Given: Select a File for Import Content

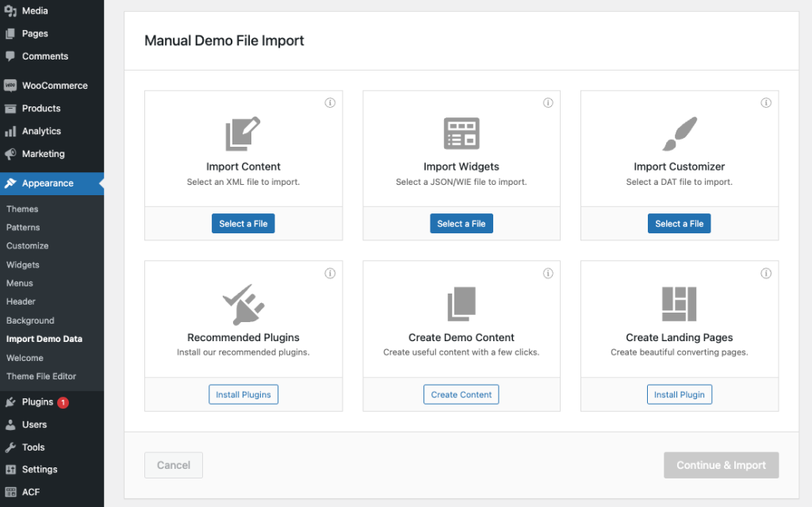Looking at the screenshot, I should click(243, 223).
